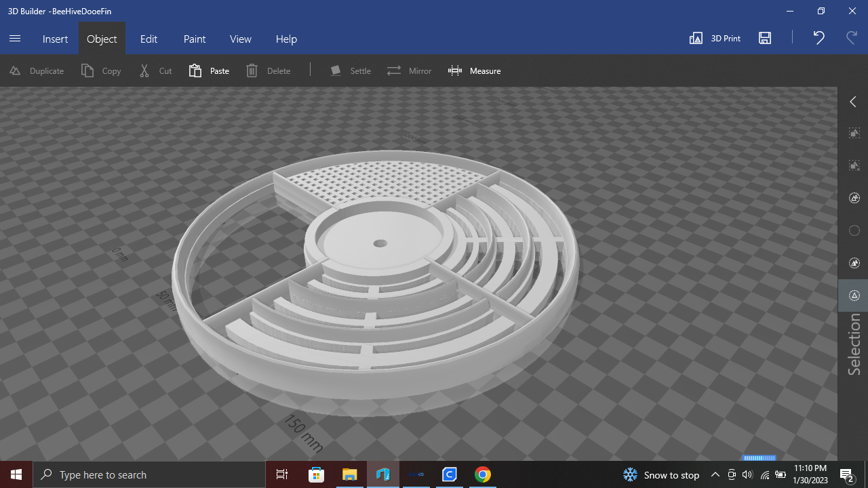Click the first dashed-circle Select all icon
The height and width of the screenshot is (488, 868).
click(x=854, y=198)
